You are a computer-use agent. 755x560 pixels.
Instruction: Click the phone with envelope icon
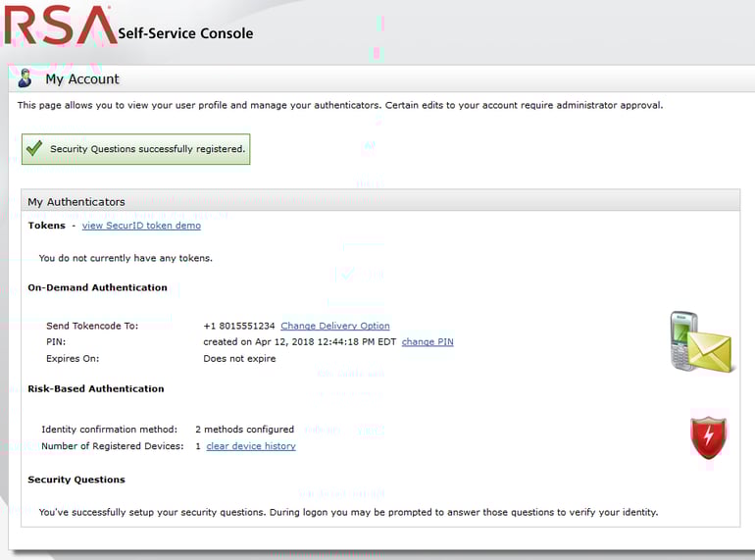coord(700,342)
